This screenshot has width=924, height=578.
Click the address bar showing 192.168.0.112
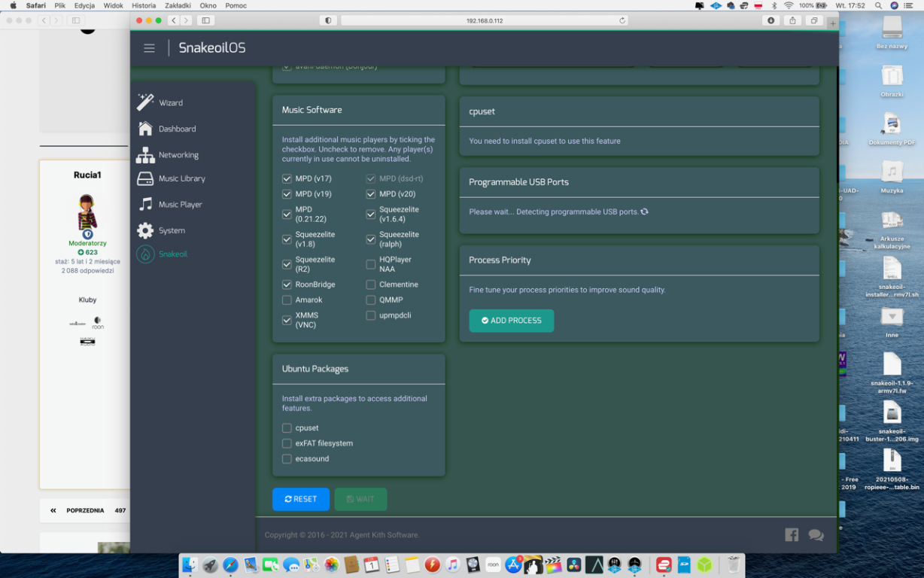click(x=484, y=20)
